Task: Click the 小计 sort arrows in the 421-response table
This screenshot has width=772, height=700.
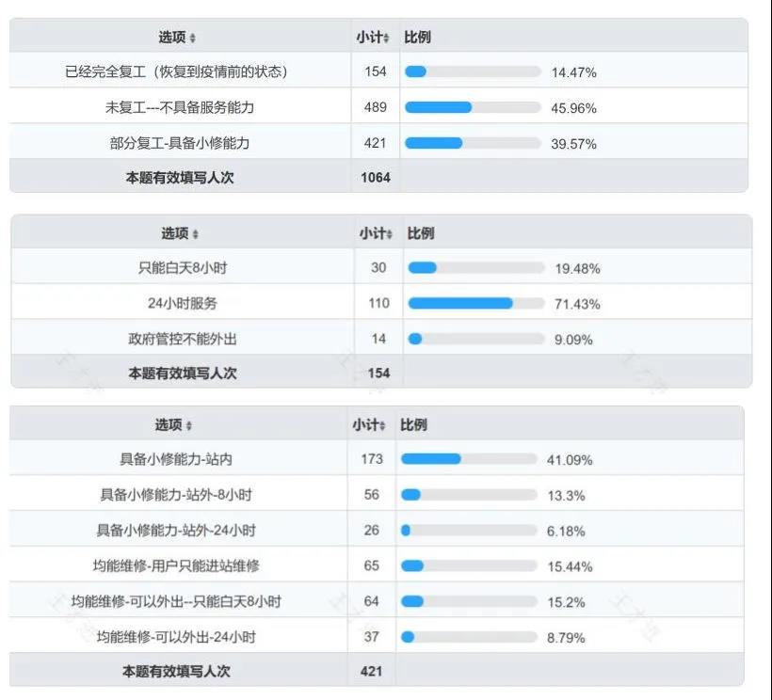Action: tap(383, 426)
